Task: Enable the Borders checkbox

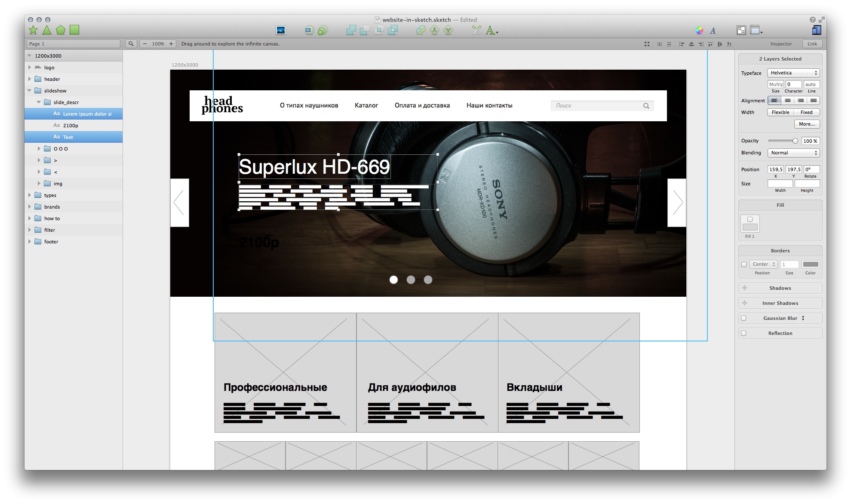Action: 744,264
